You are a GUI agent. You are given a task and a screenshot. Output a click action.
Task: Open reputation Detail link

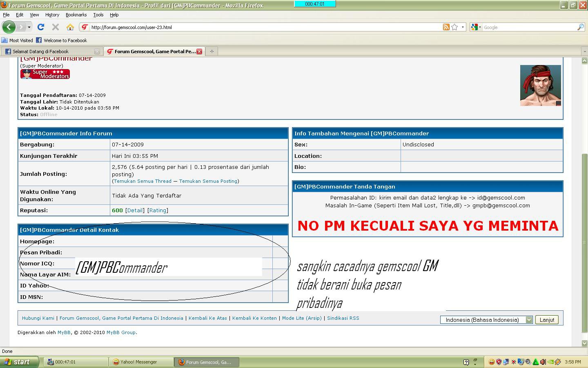tap(135, 211)
